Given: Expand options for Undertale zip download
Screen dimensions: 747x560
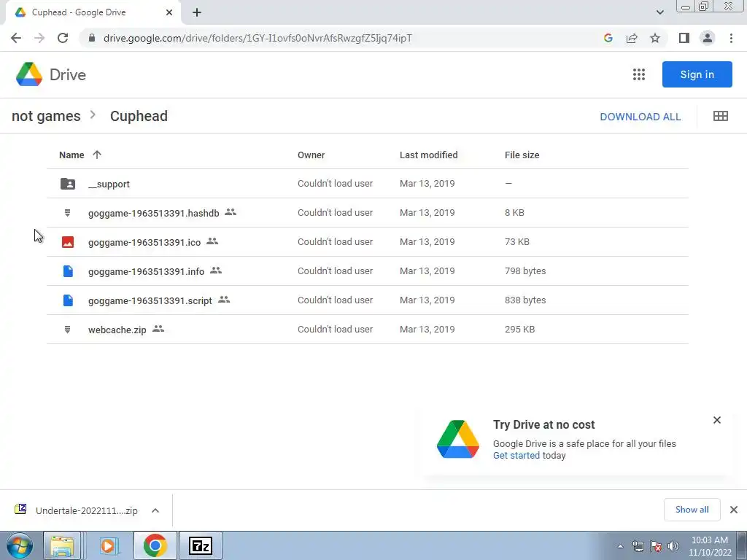Looking at the screenshot, I should tap(155, 510).
